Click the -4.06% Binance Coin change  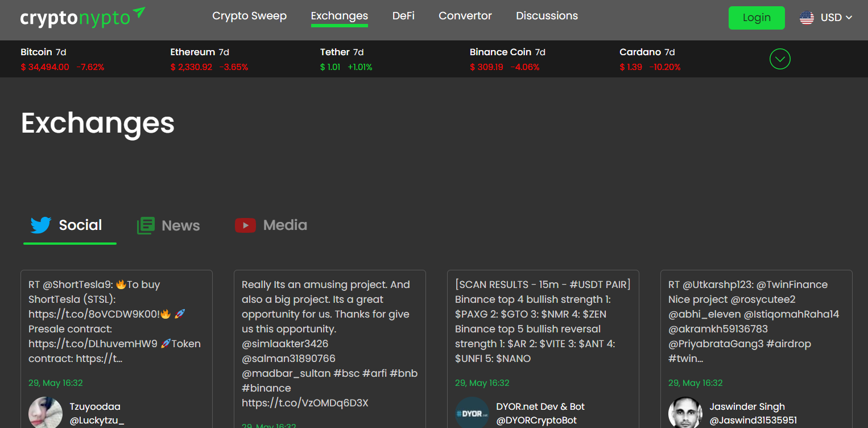525,67
